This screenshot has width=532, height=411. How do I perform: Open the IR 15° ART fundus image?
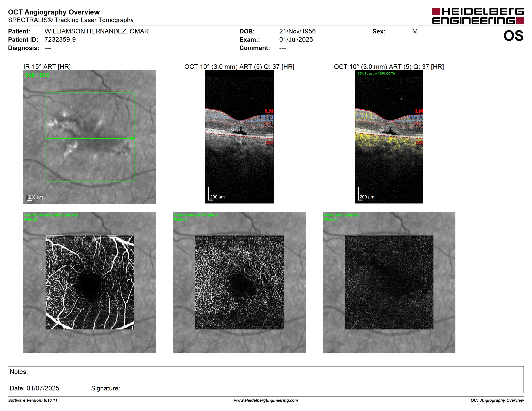click(90, 137)
